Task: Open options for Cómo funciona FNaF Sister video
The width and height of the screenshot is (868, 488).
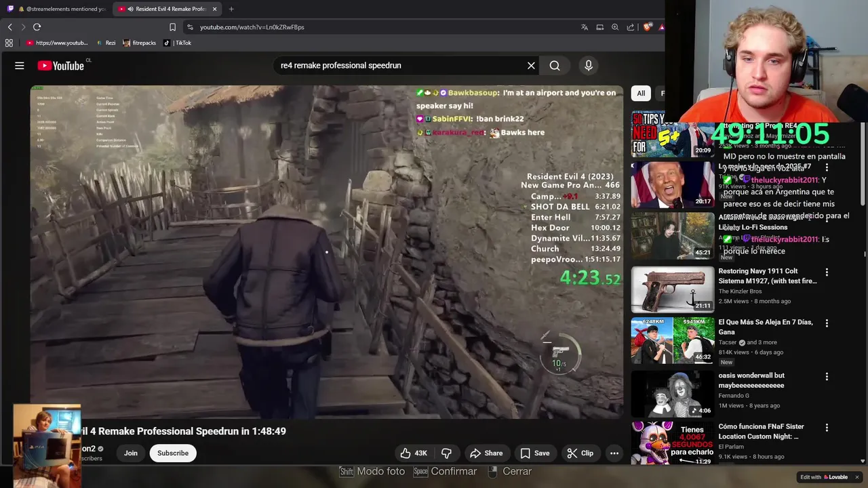Action: click(x=827, y=428)
